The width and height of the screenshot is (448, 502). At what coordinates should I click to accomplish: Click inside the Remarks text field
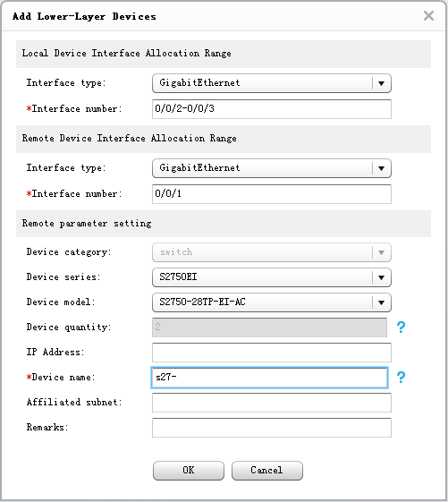click(271, 428)
